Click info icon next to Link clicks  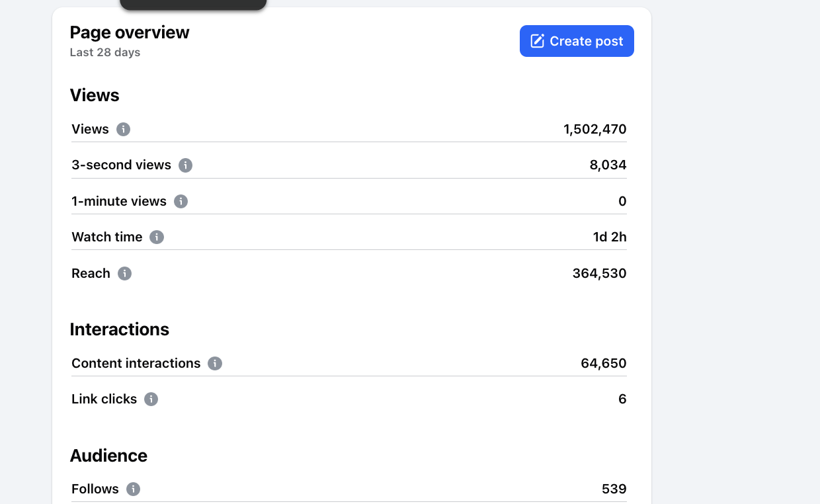point(151,399)
